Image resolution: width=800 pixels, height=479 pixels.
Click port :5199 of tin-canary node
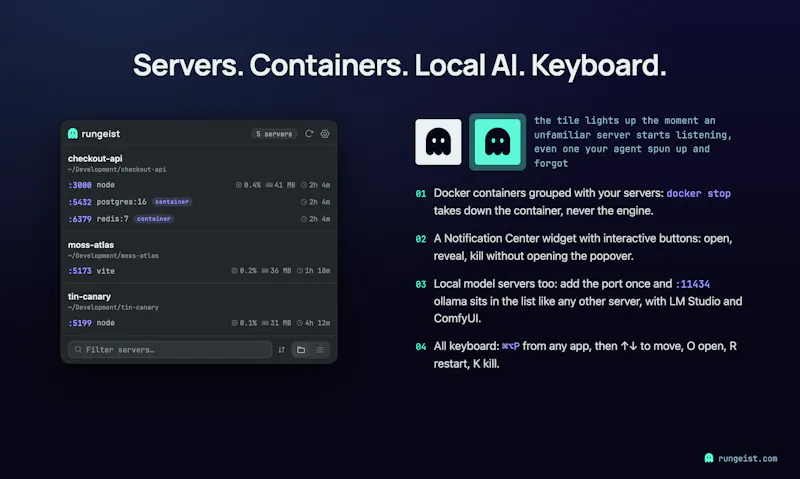pos(80,323)
